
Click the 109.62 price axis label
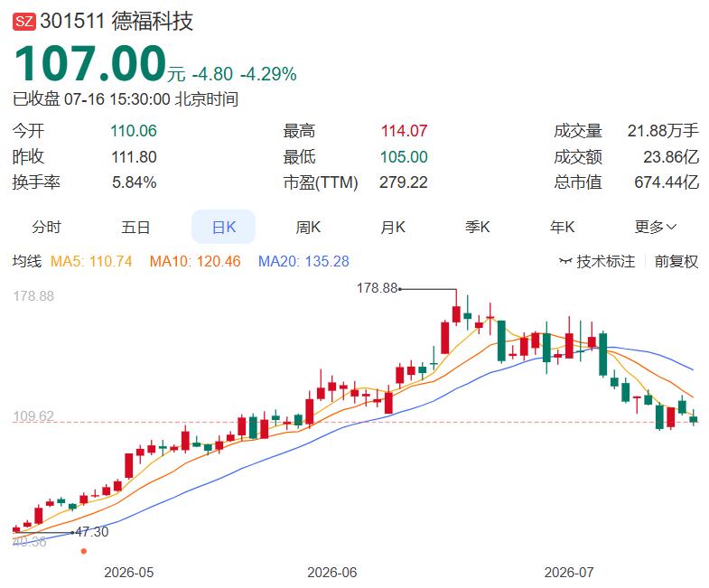(x=33, y=415)
